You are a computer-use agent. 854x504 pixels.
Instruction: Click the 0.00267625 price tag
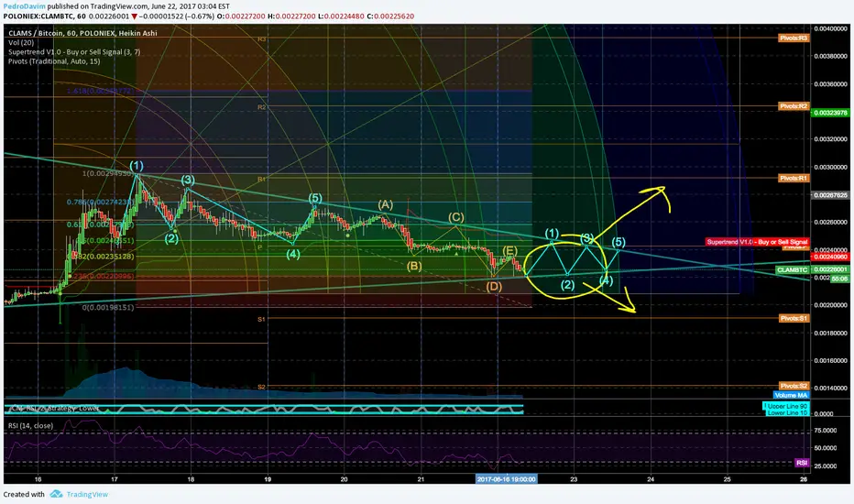(830, 194)
